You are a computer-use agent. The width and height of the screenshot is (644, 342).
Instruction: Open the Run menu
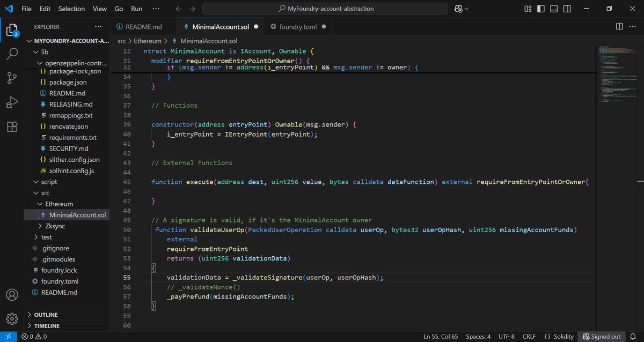point(137,9)
